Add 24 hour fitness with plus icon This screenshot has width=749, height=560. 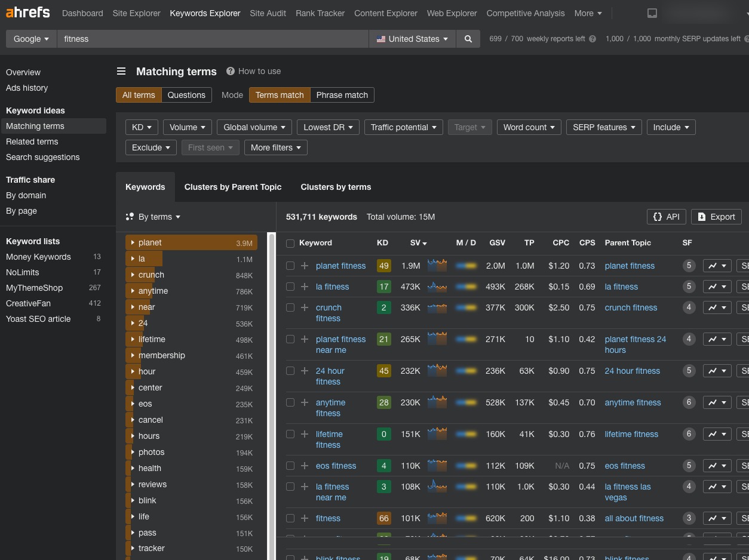click(305, 371)
